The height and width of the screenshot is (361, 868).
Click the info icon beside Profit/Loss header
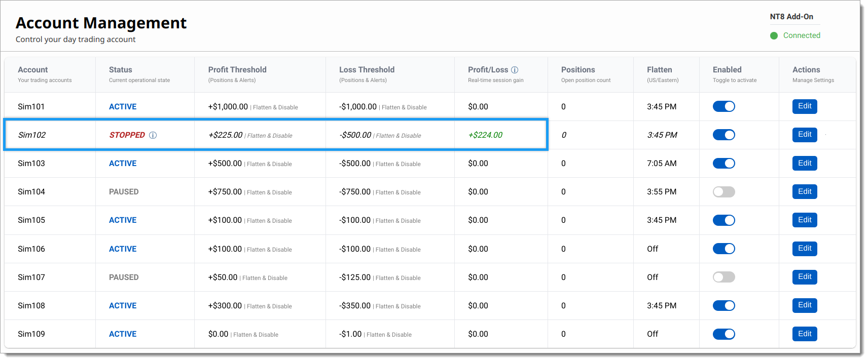point(515,70)
